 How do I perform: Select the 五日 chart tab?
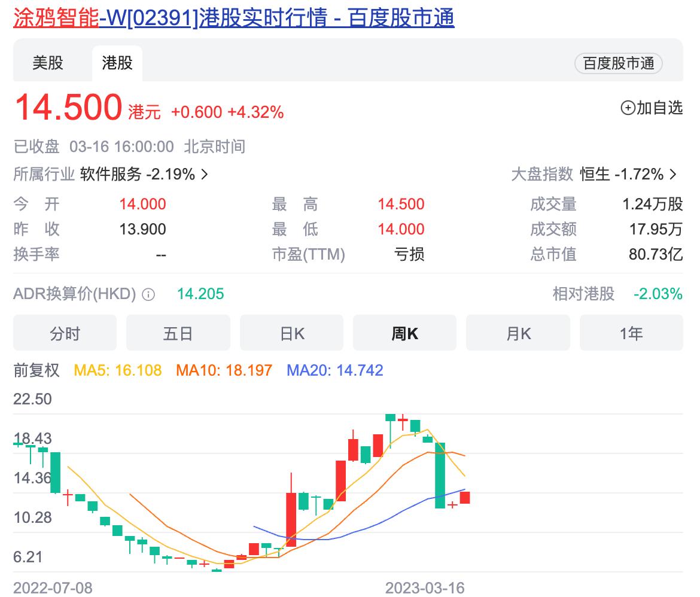tap(178, 333)
